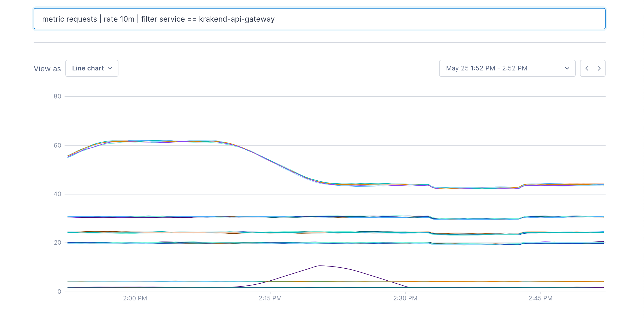Click the top line group plateau near 60
The image size is (644, 318).
tap(160, 141)
